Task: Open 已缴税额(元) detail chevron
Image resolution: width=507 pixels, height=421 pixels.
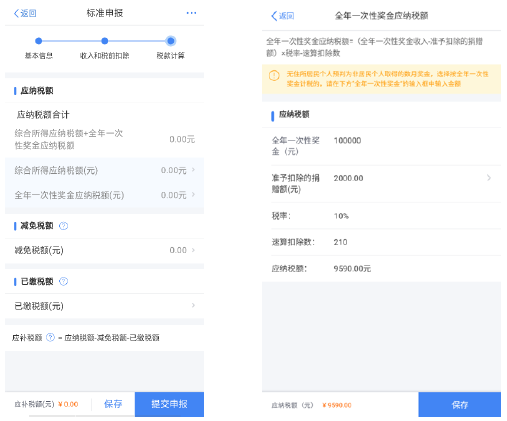Action: 193,305
